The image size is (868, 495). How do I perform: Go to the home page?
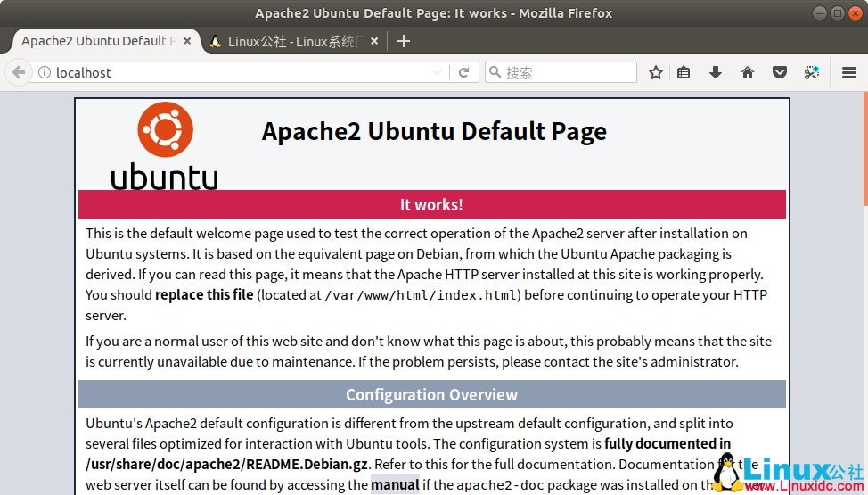pyautogui.click(x=748, y=72)
